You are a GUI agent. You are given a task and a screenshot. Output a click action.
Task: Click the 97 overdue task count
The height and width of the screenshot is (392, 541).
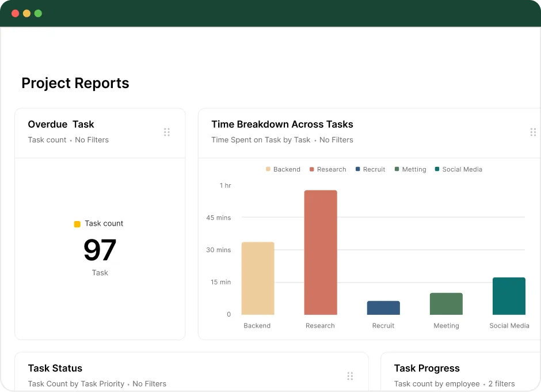100,250
